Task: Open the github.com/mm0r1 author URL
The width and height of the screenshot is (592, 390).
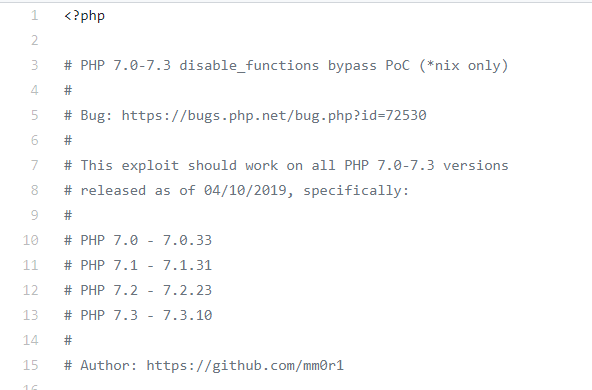Action: [245, 365]
